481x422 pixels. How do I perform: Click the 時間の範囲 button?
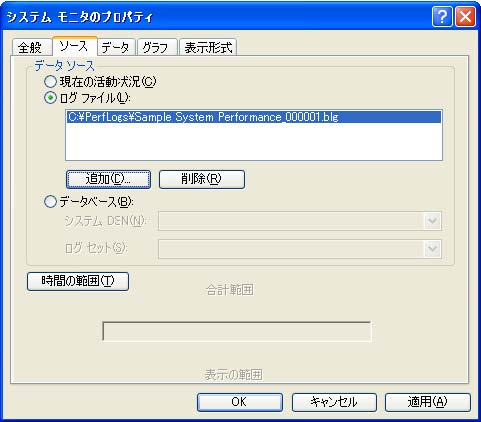78,281
